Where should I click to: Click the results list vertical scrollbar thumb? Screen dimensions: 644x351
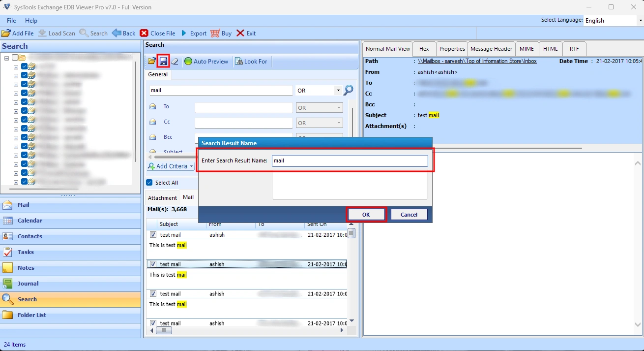click(351, 233)
